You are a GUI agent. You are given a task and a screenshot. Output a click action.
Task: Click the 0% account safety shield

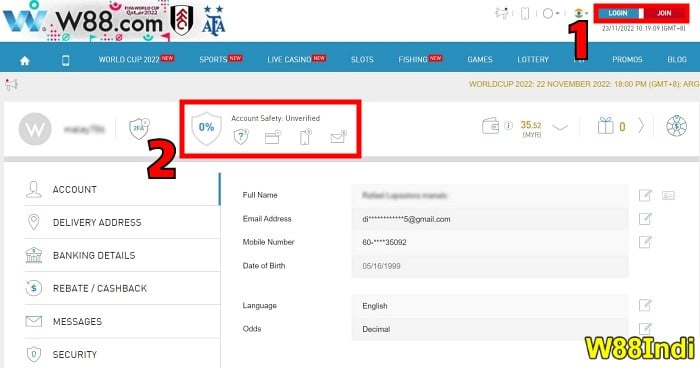pos(206,129)
